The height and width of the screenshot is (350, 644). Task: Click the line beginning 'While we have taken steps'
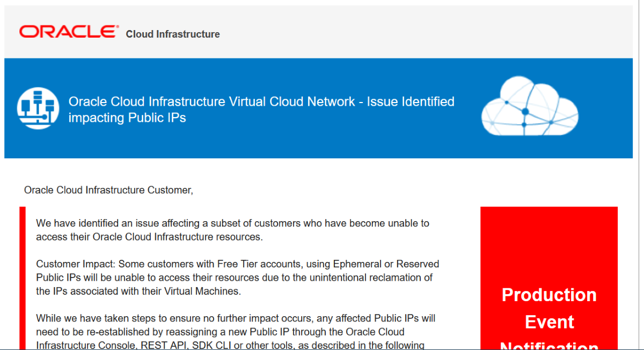coord(236,318)
